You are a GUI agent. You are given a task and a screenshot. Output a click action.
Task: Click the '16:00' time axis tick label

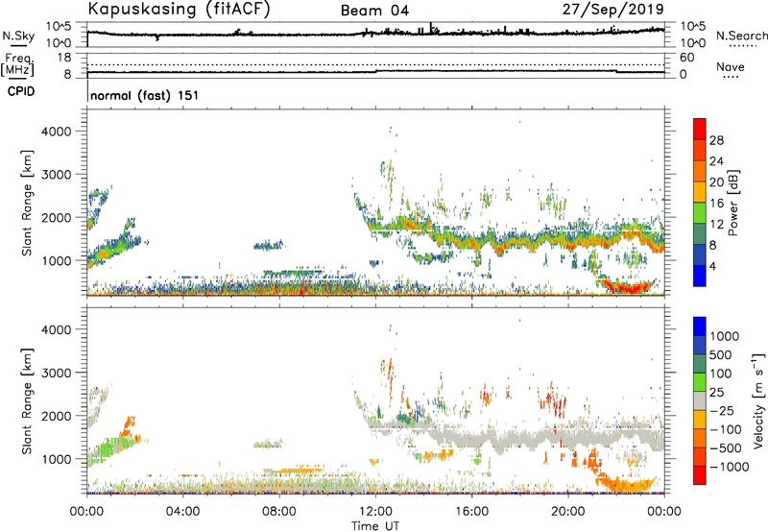coord(471,512)
